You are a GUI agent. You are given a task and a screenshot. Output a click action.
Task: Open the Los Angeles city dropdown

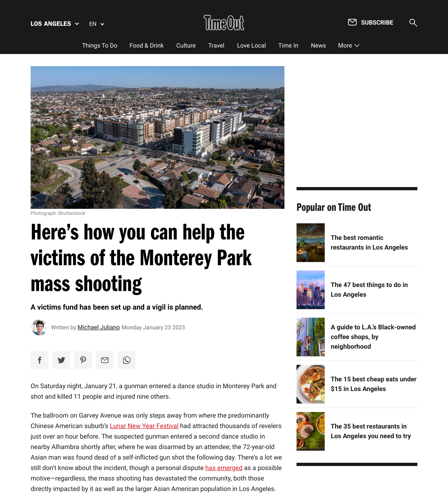[55, 24]
